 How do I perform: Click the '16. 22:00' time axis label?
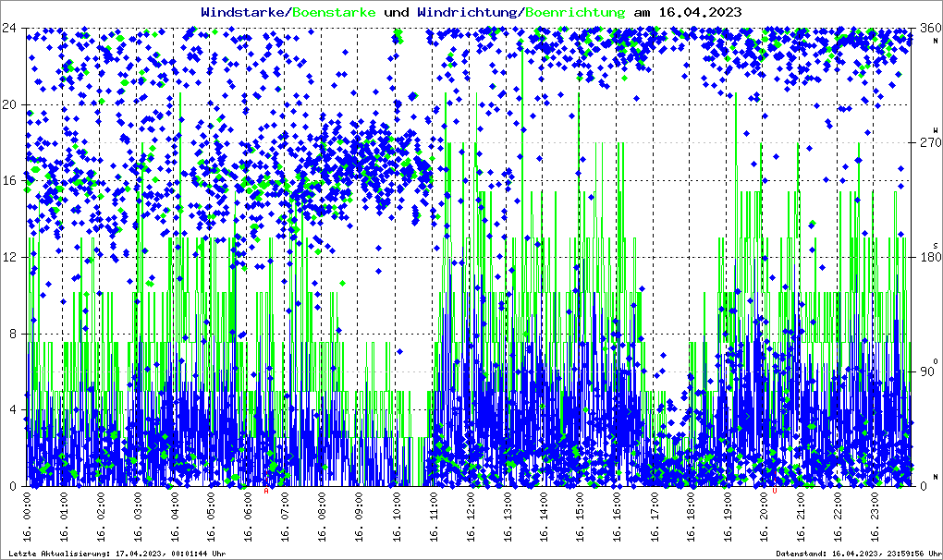pyautogui.click(x=838, y=517)
